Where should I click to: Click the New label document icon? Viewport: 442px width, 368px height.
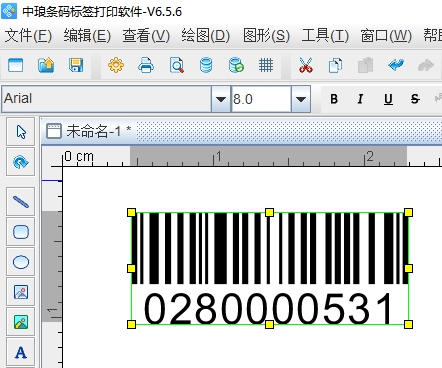pos(16,65)
